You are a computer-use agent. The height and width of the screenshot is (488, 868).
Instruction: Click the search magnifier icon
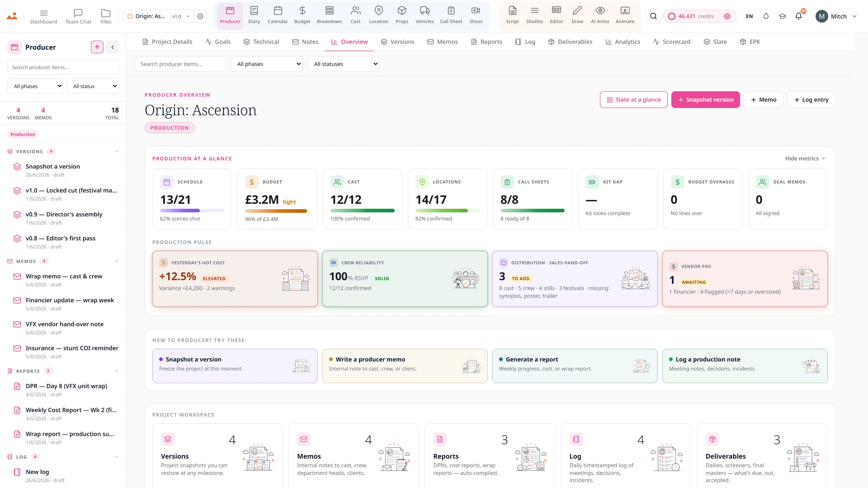[x=653, y=16]
